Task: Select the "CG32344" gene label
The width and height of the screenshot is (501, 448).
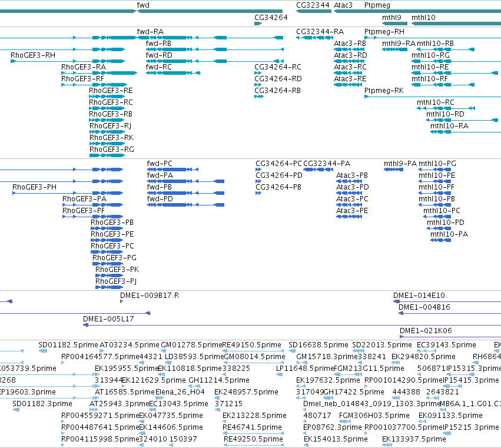Action: tap(313, 5)
